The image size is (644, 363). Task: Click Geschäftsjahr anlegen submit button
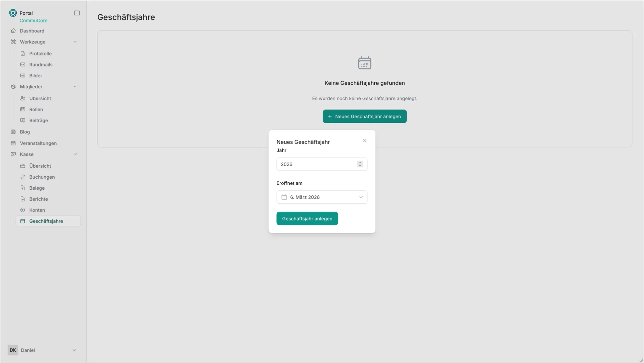(307, 218)
